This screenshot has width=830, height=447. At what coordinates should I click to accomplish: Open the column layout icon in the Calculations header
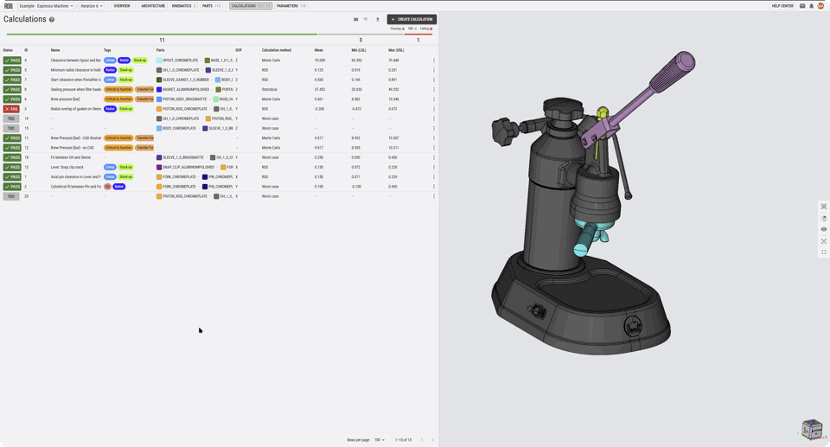[x=356, y=19]
